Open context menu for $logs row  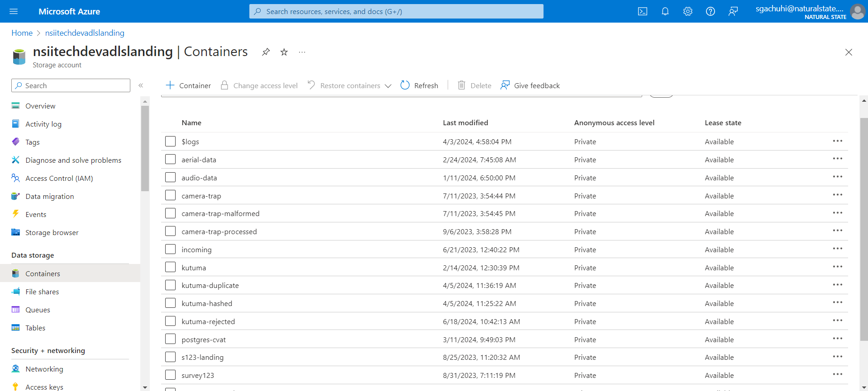coord(837,141)
